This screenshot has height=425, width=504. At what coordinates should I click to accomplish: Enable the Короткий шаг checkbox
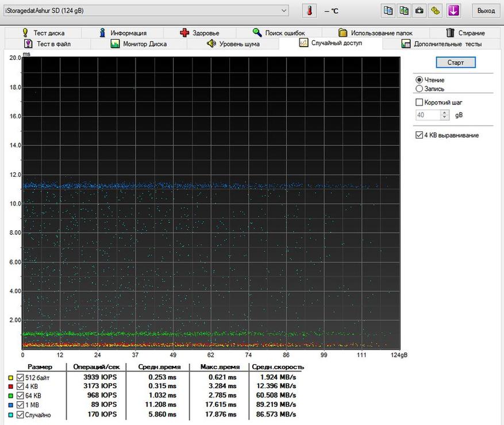pyautogui.click(x=419, y=102)
